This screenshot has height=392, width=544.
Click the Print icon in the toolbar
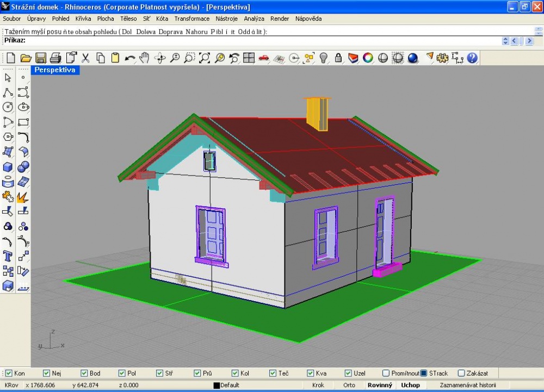pyautogui.click(x=55, y=58)
